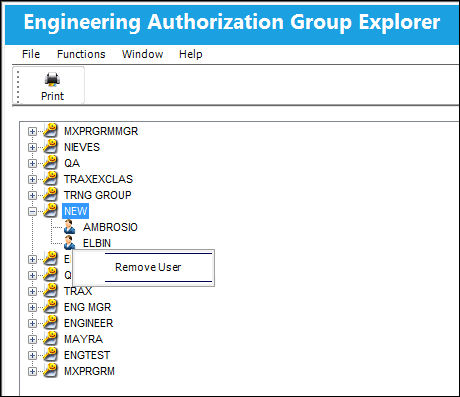
Task: Select the TRAX group label
Action: 78,291
